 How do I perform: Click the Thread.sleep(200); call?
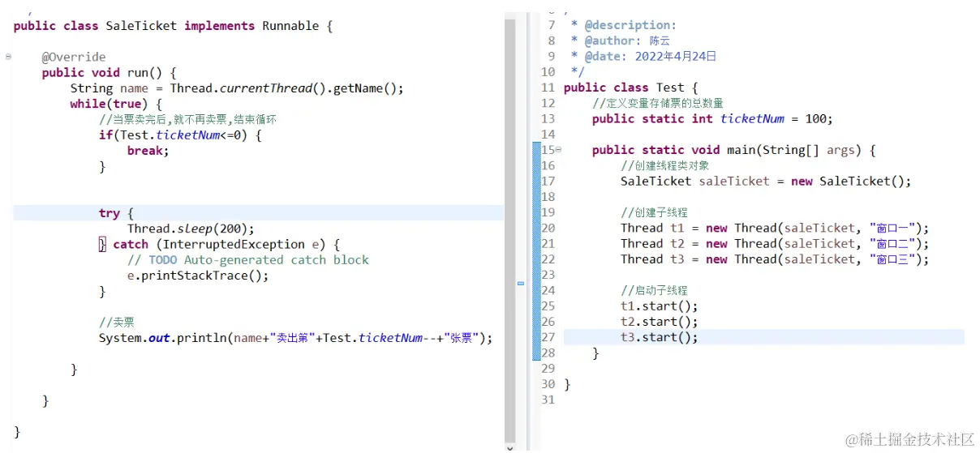tap(191, 229)
